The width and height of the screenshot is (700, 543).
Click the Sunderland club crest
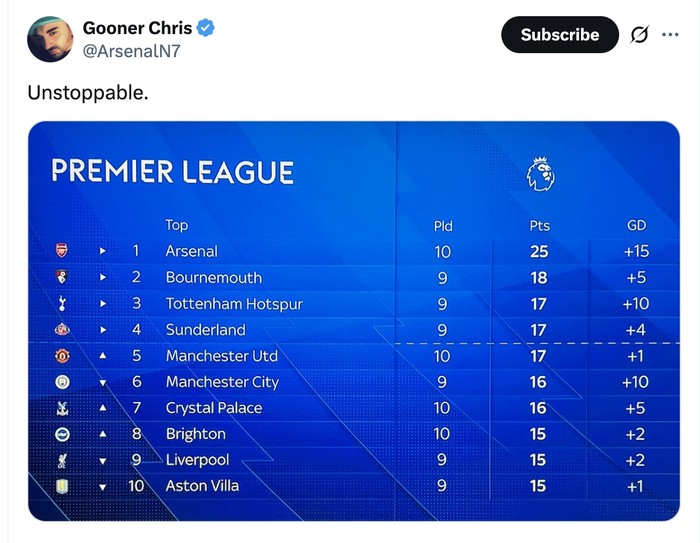62,329
